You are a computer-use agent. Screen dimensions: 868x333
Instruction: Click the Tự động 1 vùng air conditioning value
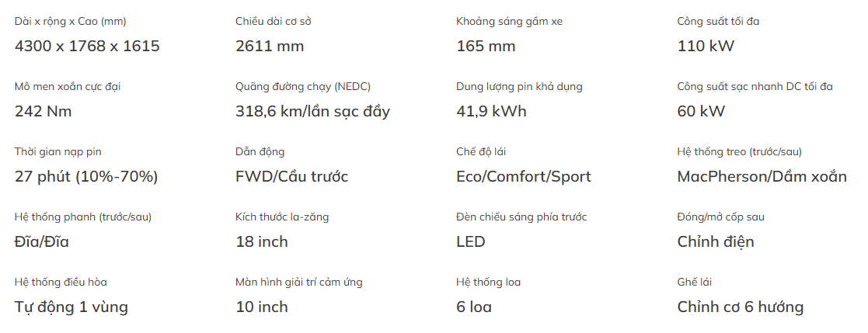[x=71, y=307]
